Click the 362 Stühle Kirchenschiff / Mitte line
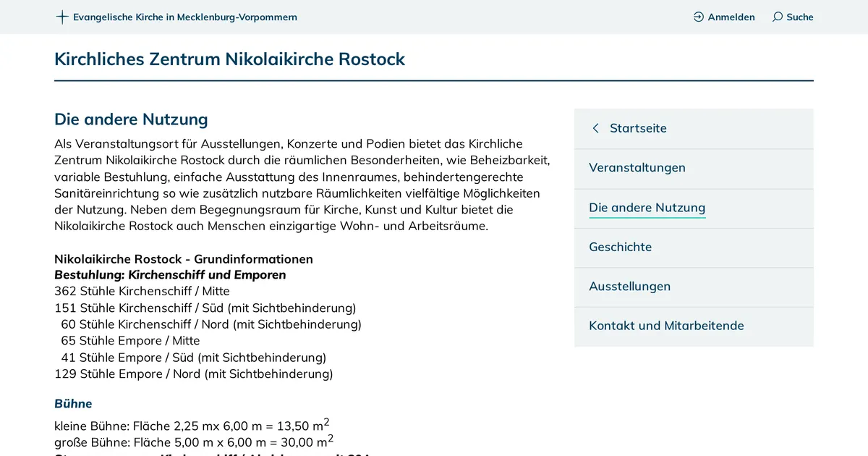The width and height of the screenshot is (868, 456). (x=142, y=291)
